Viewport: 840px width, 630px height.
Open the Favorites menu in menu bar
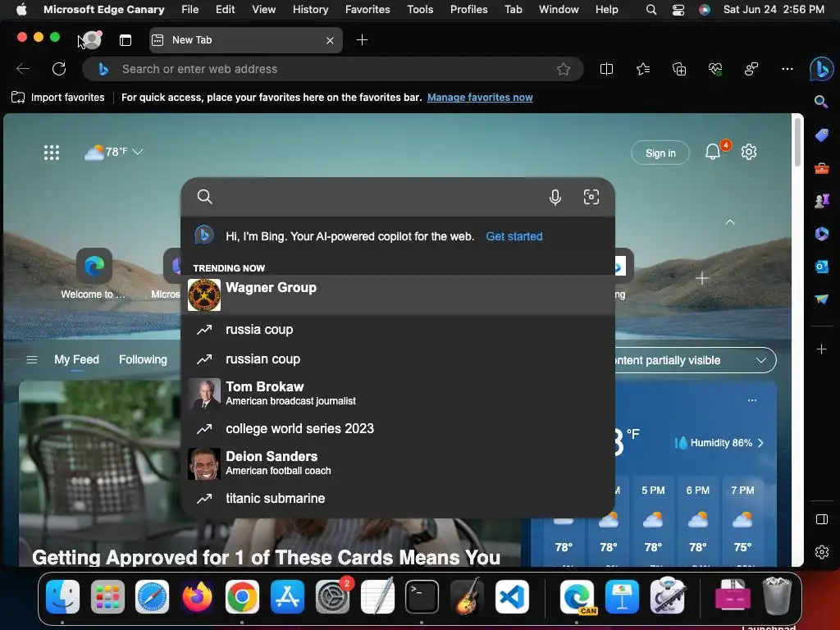[367, 9]
